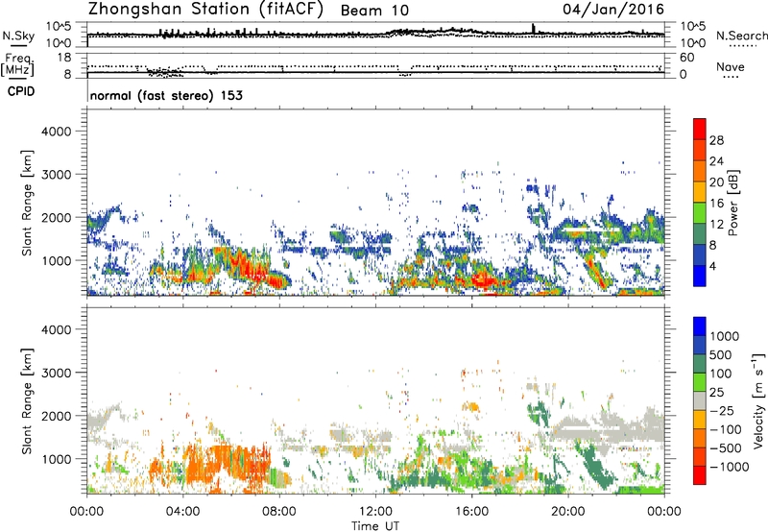Click the date '04/Jan/2016'
The image size is (768, 532).
tap(613, 9)
